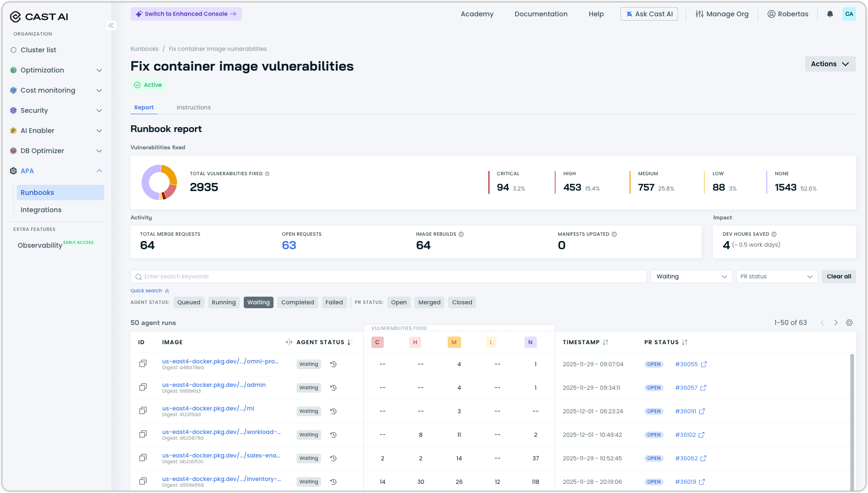Click the Clear all filters button
Image resolution: width=868 pixels, height=493 pixels.
click(839, 277)
